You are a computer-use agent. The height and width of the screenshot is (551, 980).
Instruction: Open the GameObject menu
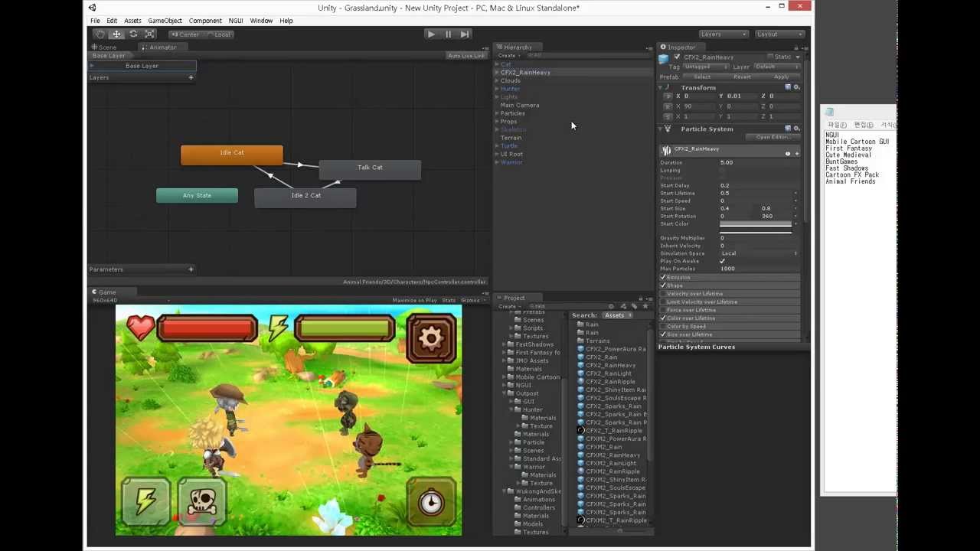165,21
